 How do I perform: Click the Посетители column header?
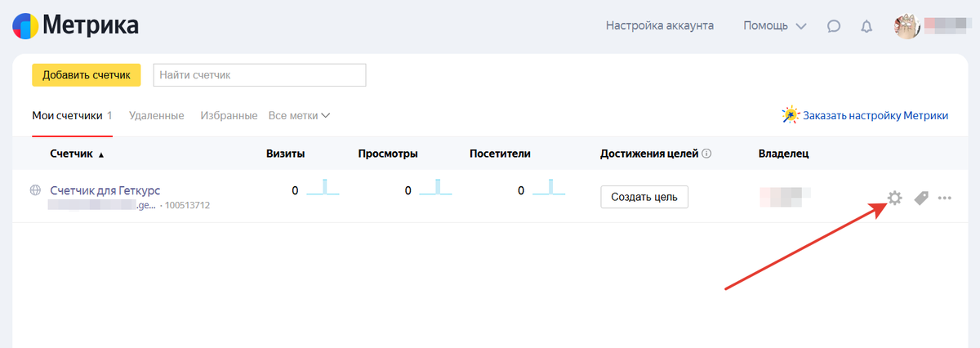(501, 154)
